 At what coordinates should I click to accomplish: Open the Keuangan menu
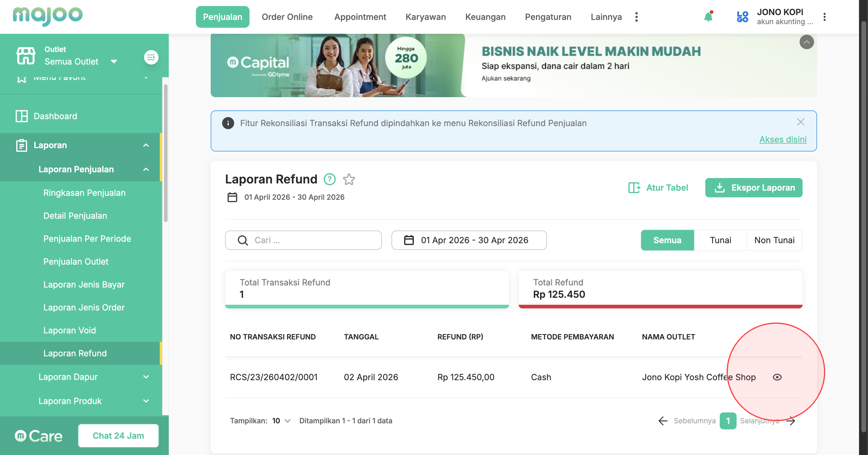[x=485, y=17]
